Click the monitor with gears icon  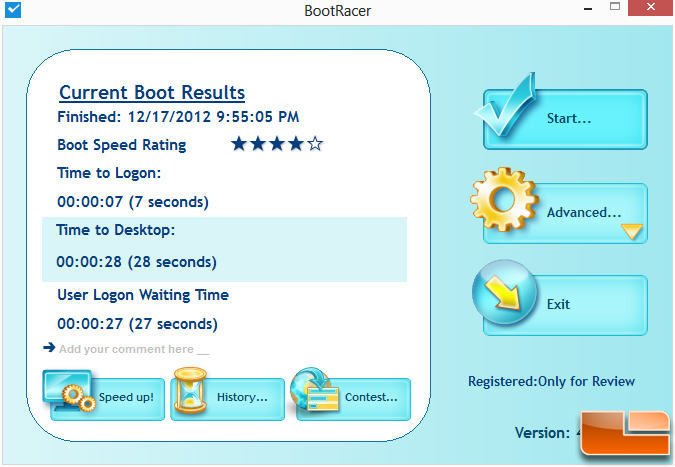coord(69,391)
